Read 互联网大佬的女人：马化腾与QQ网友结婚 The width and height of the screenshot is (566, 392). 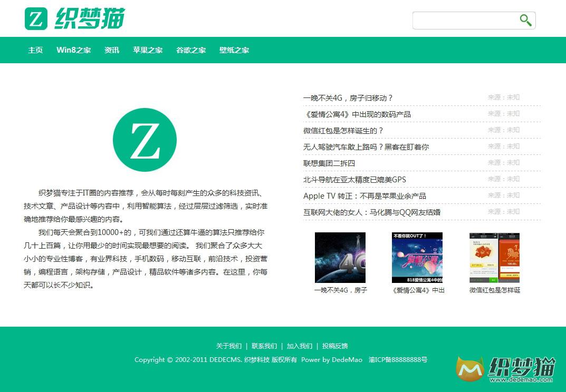[x=372, y=212]
